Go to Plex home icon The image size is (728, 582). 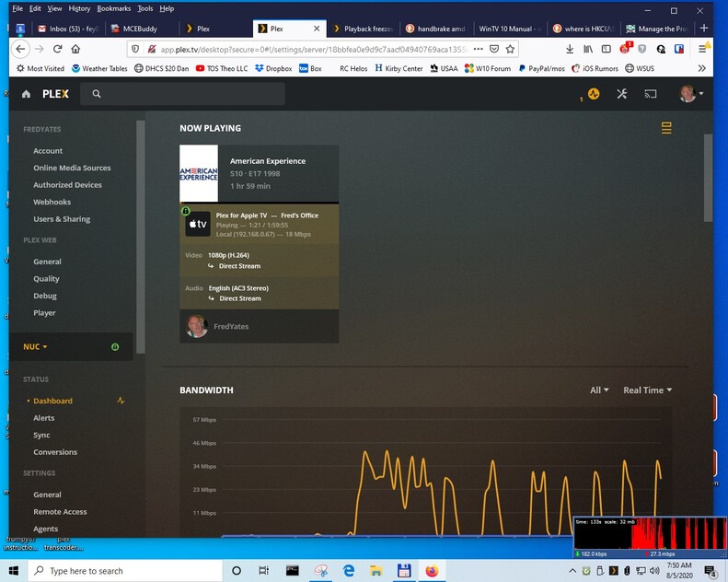pos(26,94)
